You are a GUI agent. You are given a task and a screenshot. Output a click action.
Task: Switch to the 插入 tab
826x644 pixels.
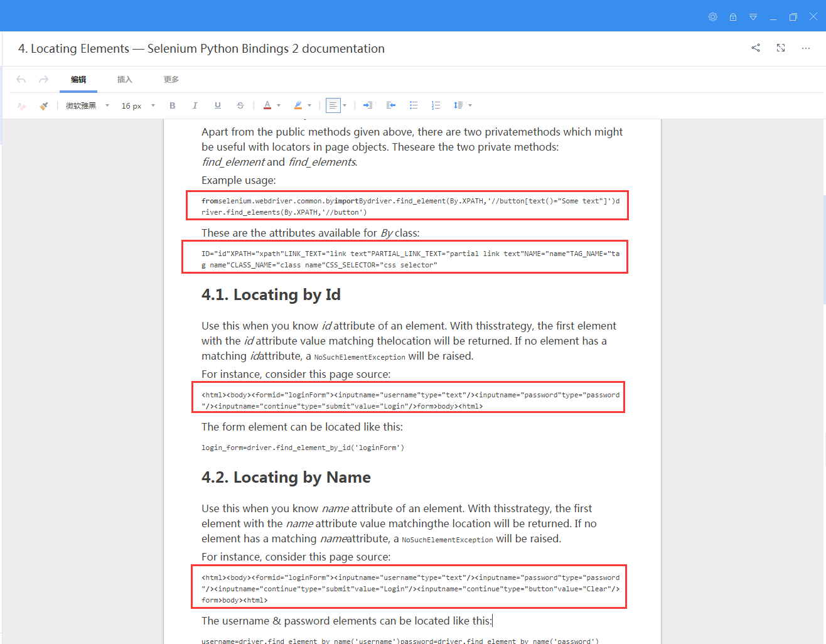pos(125,80)
